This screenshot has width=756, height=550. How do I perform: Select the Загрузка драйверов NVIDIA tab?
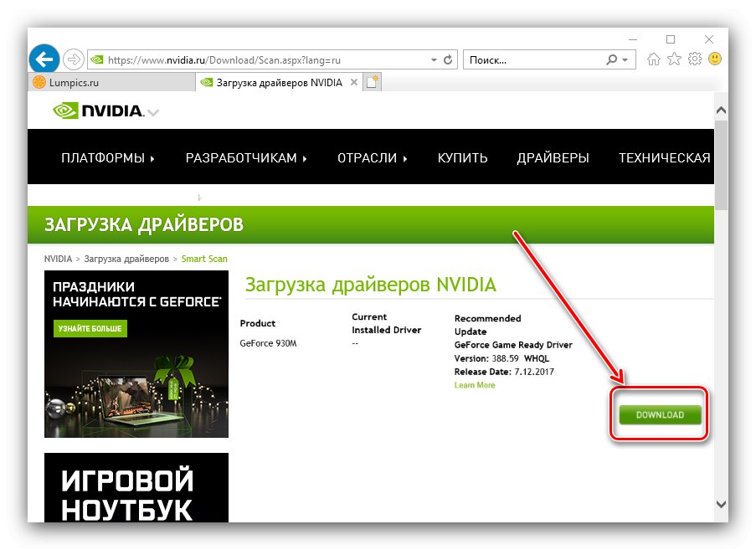click(279, 82)
